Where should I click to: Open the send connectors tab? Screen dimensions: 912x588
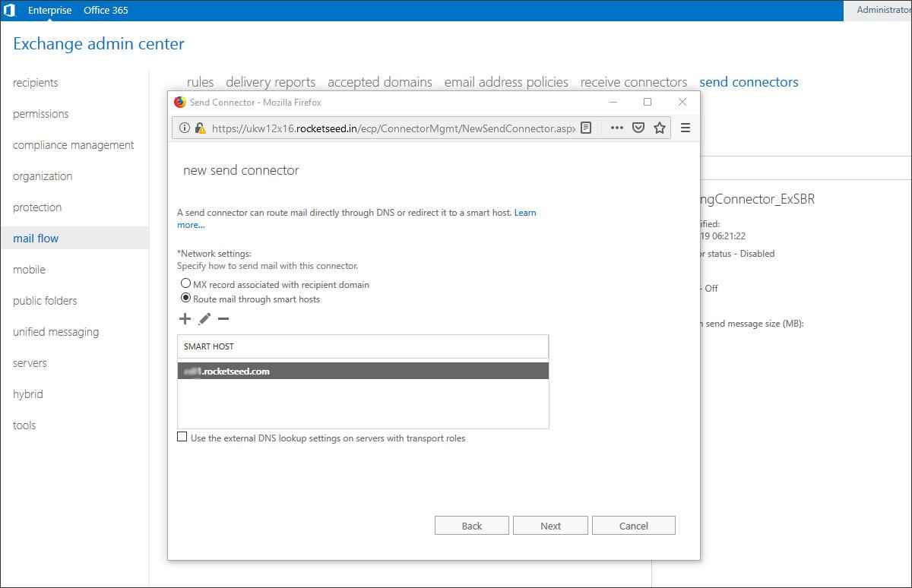(749, 82)
